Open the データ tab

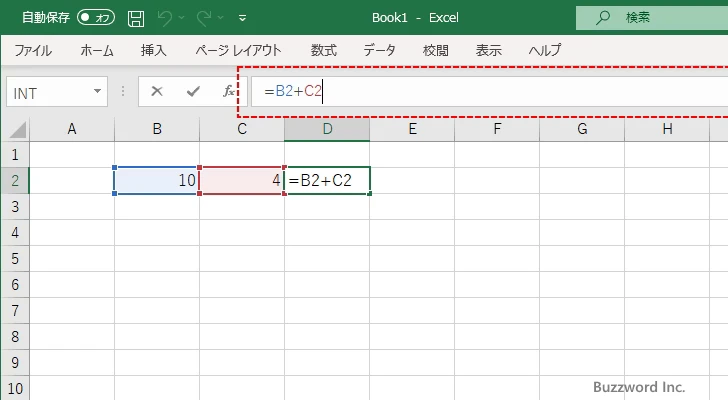coord(379,50)
